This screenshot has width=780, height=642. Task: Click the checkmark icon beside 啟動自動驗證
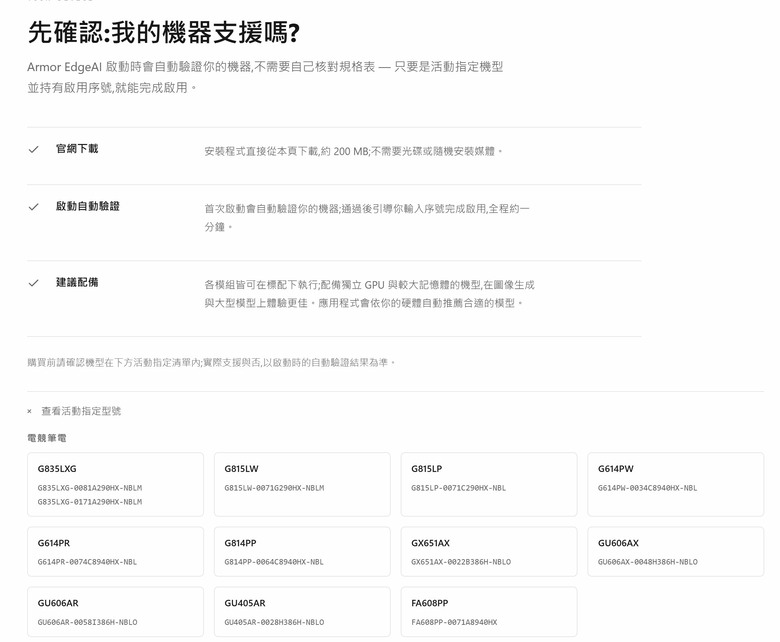click(33, 207)
